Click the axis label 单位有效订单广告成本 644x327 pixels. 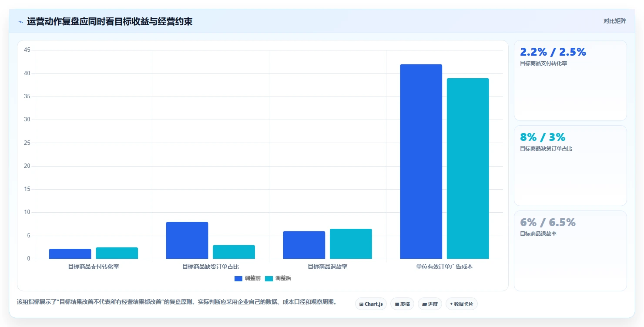(444, 267)
